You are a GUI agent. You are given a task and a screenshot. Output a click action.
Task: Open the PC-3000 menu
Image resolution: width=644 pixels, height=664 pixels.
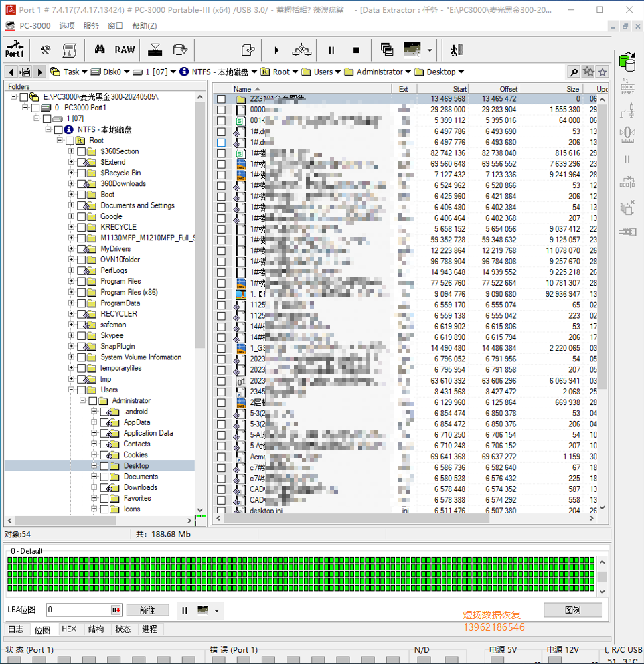click(35, 26)
